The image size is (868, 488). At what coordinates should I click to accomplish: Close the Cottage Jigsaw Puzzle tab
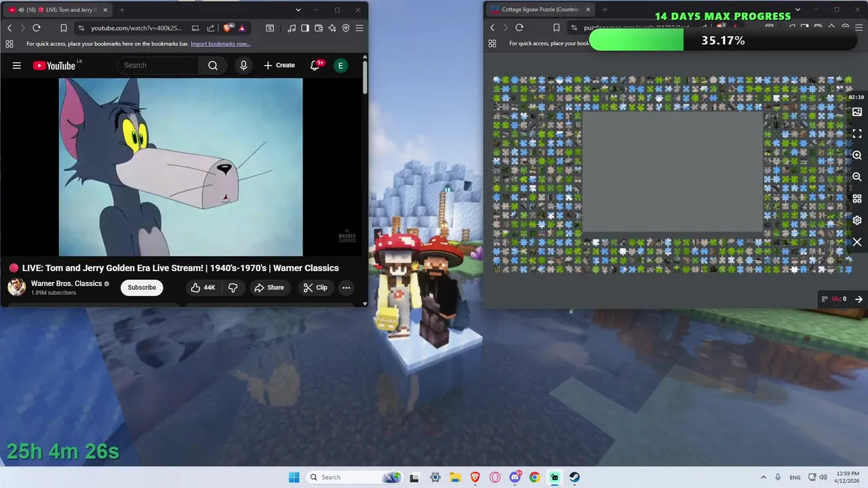(588, 9)
